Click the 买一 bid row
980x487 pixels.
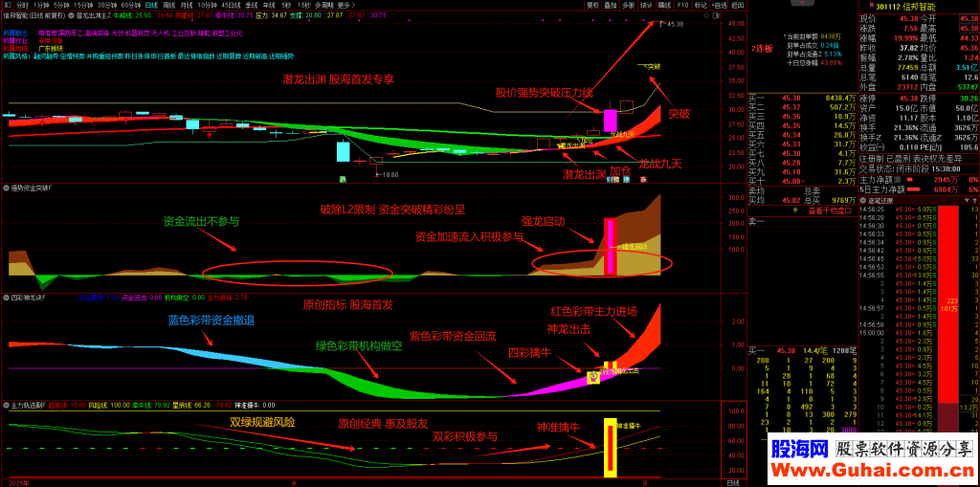click(802, 97)
